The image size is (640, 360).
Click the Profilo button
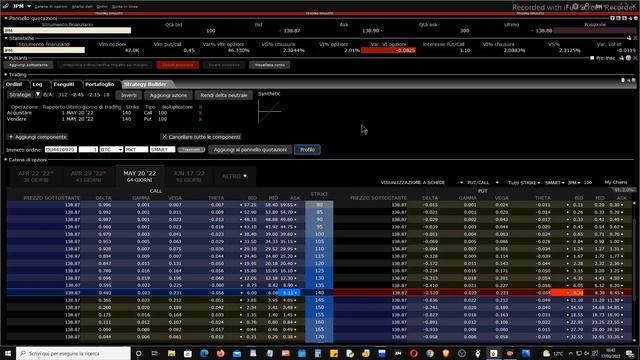[307, 150]
